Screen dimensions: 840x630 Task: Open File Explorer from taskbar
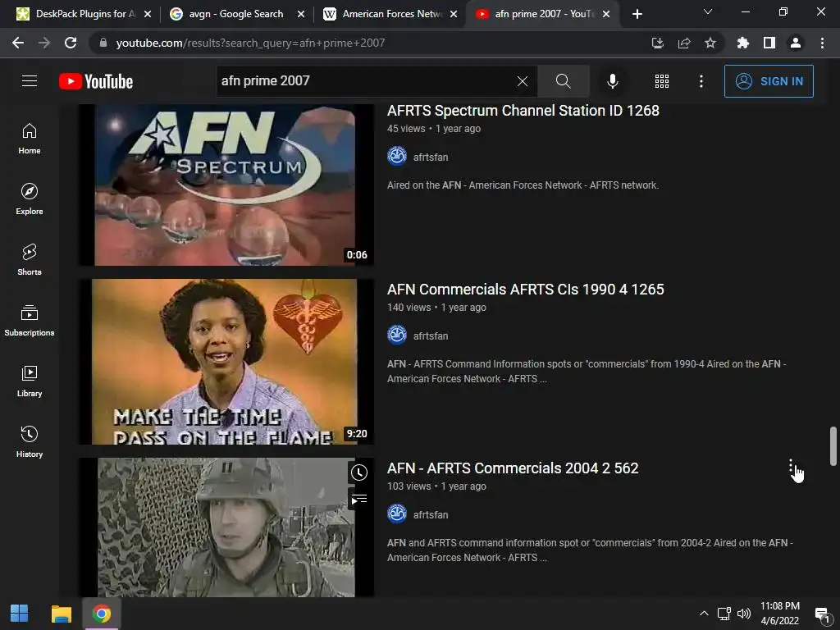[x=61, y=614]
